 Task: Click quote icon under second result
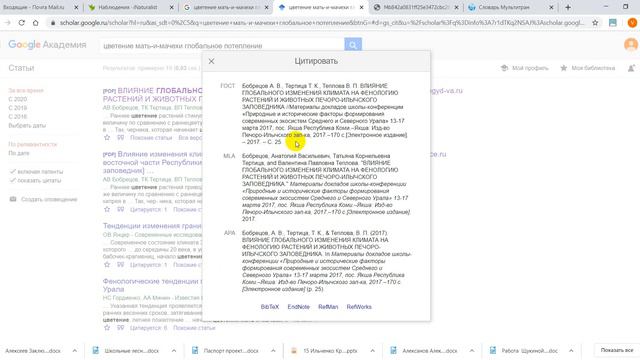point(121,209)
